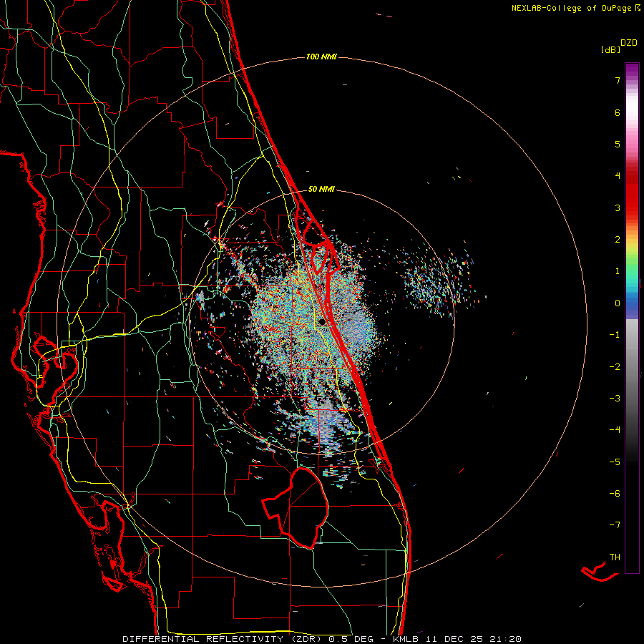Click the 6 value on color scale
644x644 pixels.
pyautogui.click(x=618, y=112)
